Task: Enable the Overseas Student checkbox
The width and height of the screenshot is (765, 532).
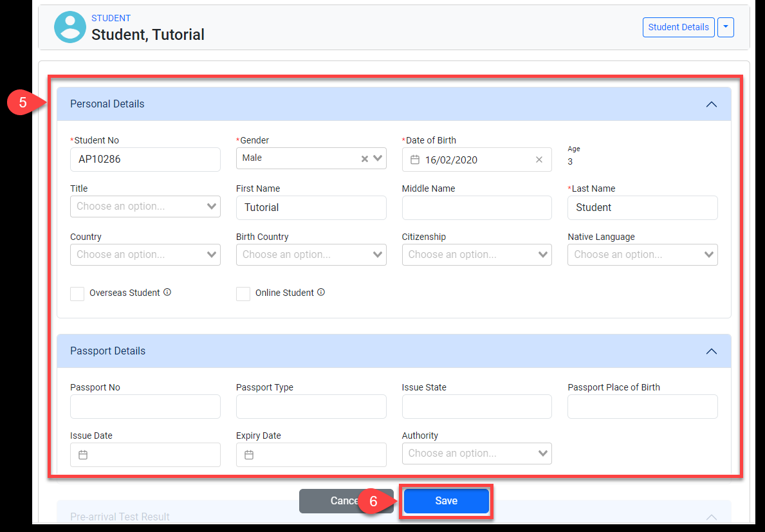Action: (x=77, y=293)
